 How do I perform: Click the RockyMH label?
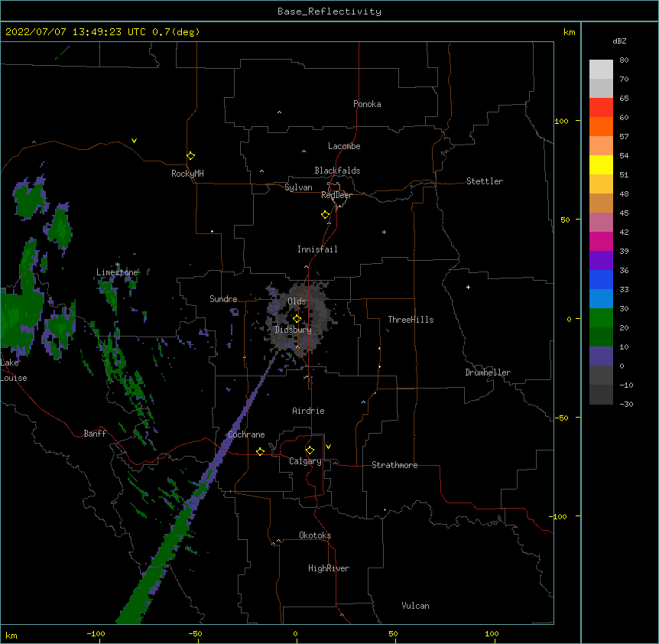pos(187,174)
